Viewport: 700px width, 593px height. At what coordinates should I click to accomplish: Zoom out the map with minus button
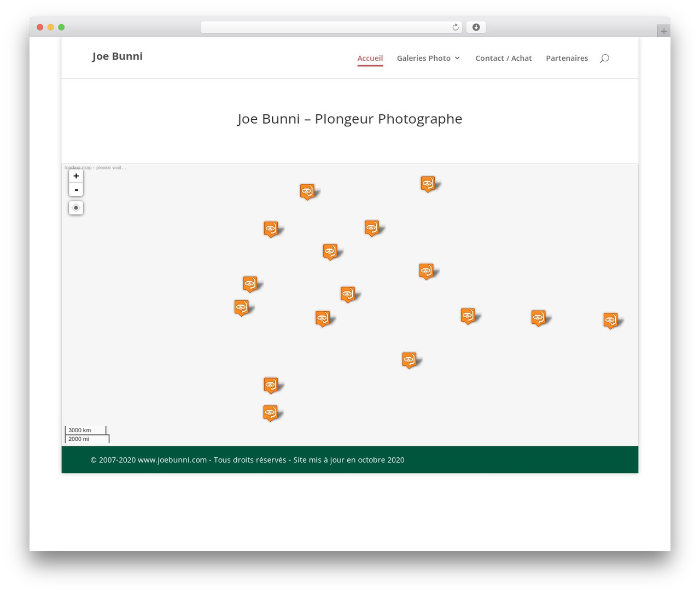click(x=76, y=190)
